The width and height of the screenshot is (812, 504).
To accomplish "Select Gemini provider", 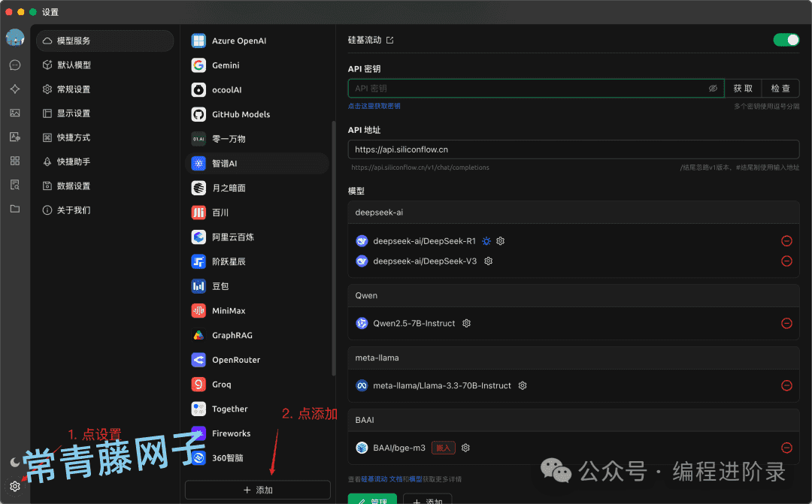I will tap(257, 65).
